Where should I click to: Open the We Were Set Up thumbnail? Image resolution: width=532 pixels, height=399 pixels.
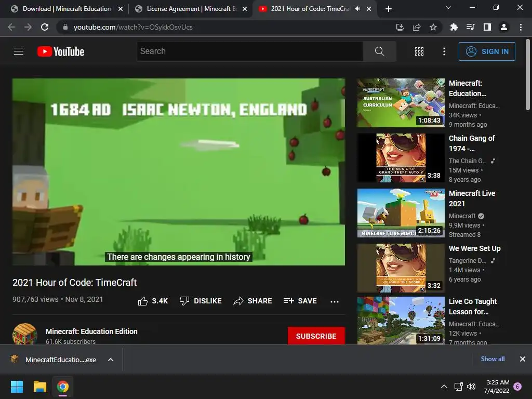click(x=401, y=268)
